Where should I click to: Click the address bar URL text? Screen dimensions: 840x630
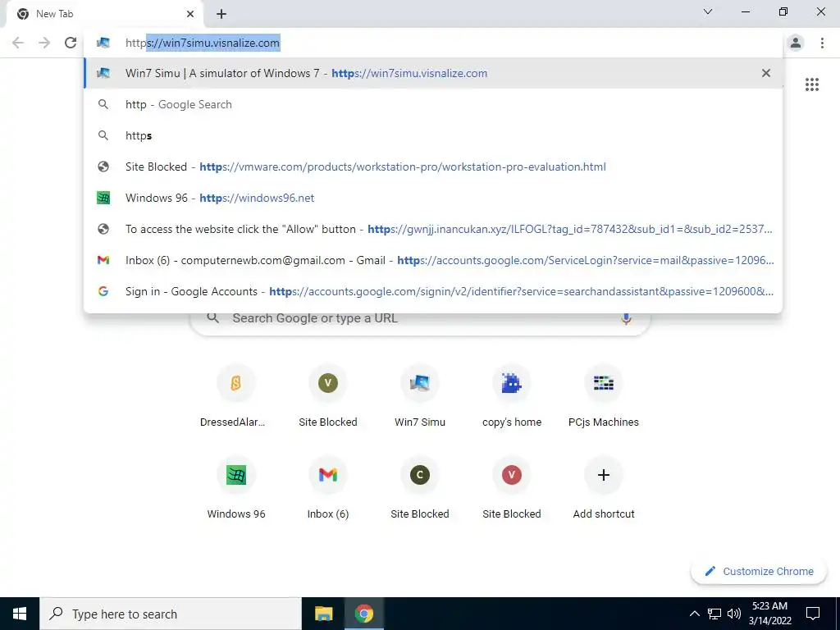coord(203,43)
